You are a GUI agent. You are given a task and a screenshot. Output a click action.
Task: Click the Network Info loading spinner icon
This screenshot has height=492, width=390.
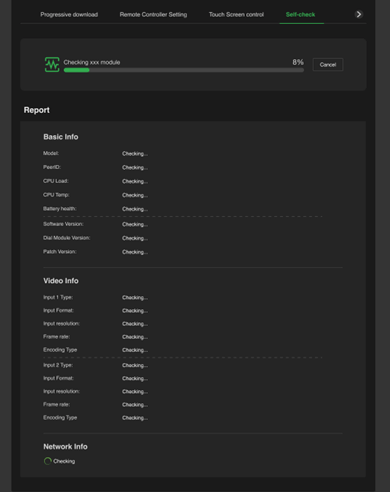coord(48,461)
